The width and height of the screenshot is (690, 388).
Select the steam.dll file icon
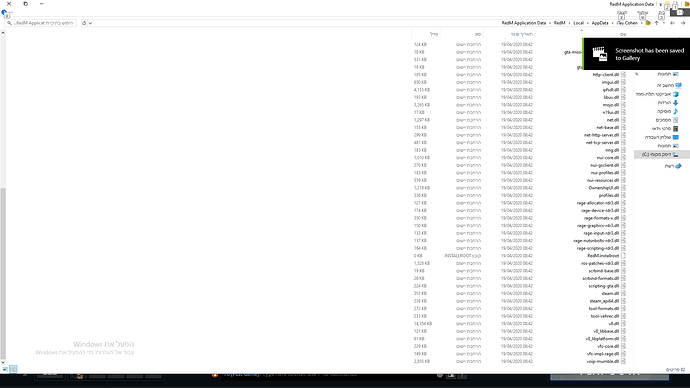coord(623,293)
